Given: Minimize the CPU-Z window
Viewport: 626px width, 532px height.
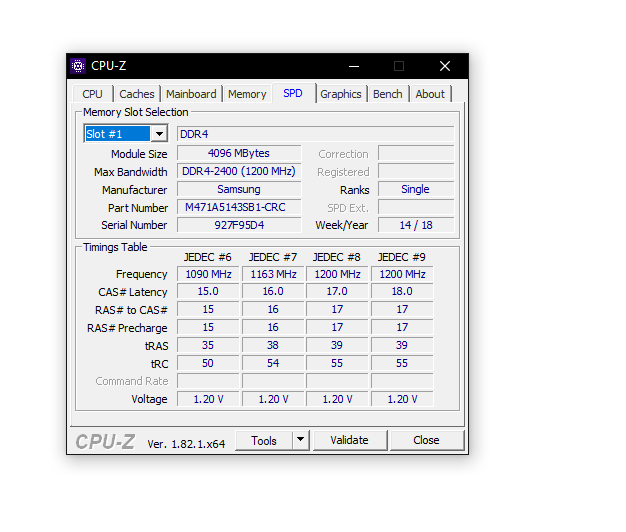Looking at the screenshot, I should [x=354, y=66].
